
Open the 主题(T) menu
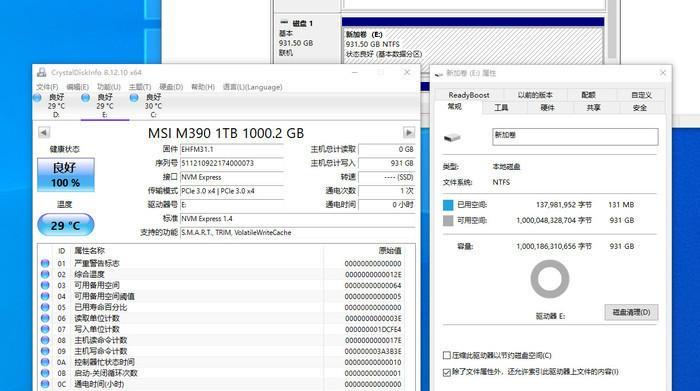point(140,87)
